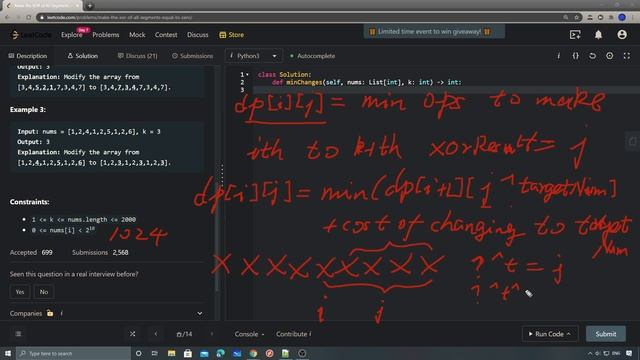Expand the Console panel
Image resolution: width=640 pixels, height=360 pixels.
tap(249, 334)
